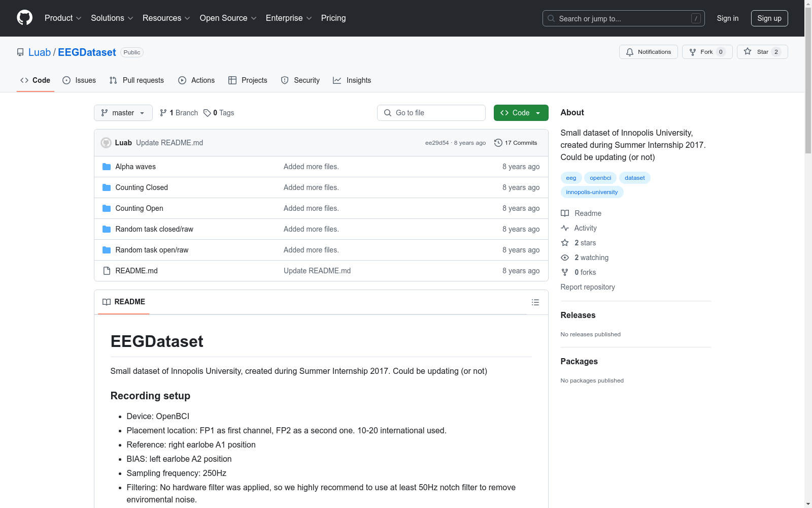This screenshot has width=812, height=508.
Task: Open commit ee29d54
Action: click(437, 143)
